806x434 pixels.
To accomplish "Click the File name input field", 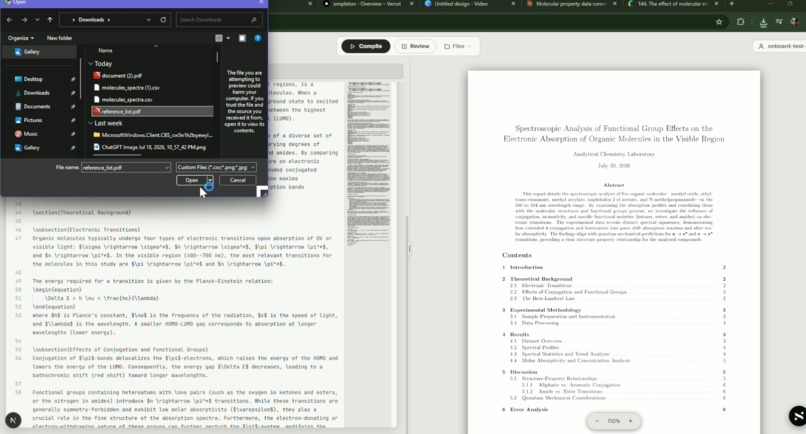I will (122, 168).
